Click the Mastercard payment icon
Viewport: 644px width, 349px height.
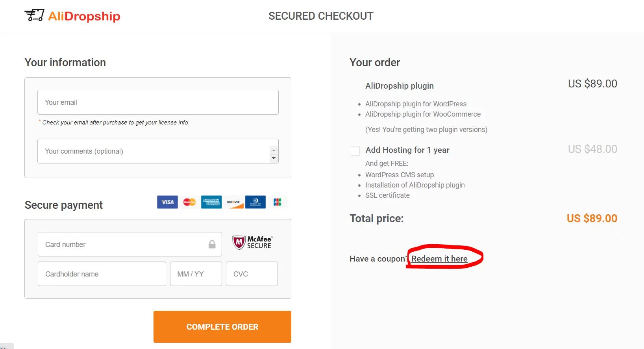(x=189, y=202)
